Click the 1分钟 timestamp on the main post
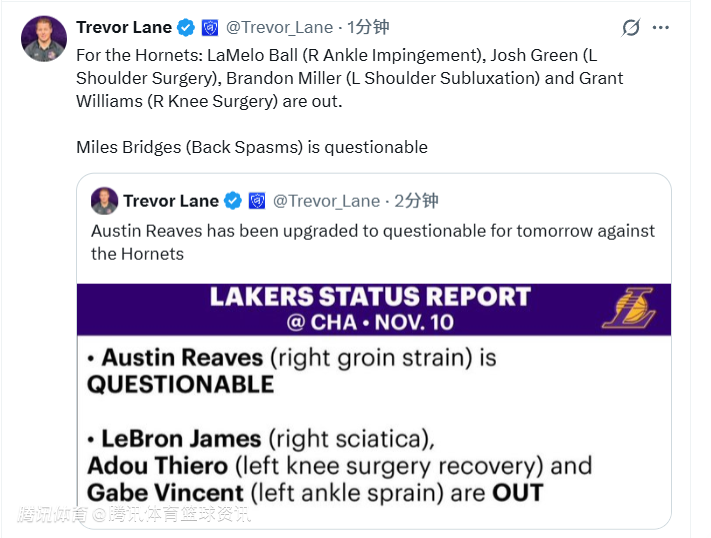The image size is (711, 538). coord(367,28)
